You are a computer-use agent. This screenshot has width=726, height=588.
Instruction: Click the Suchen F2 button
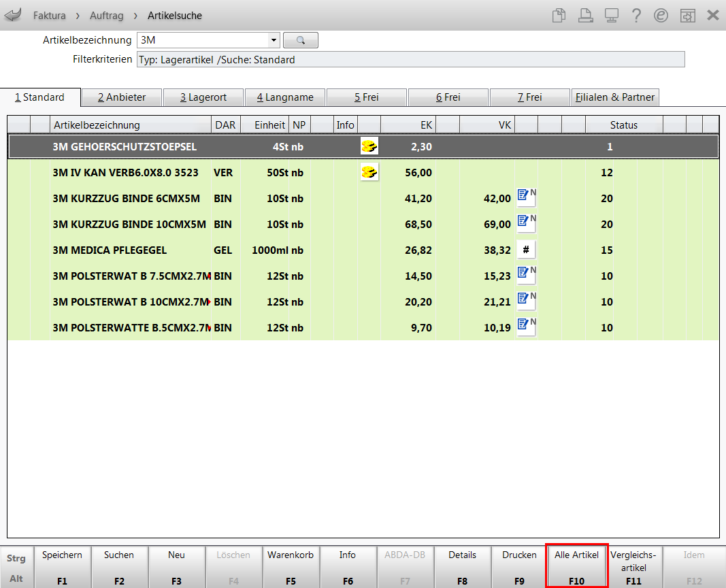pyautogui.click(x=120, y=568)
